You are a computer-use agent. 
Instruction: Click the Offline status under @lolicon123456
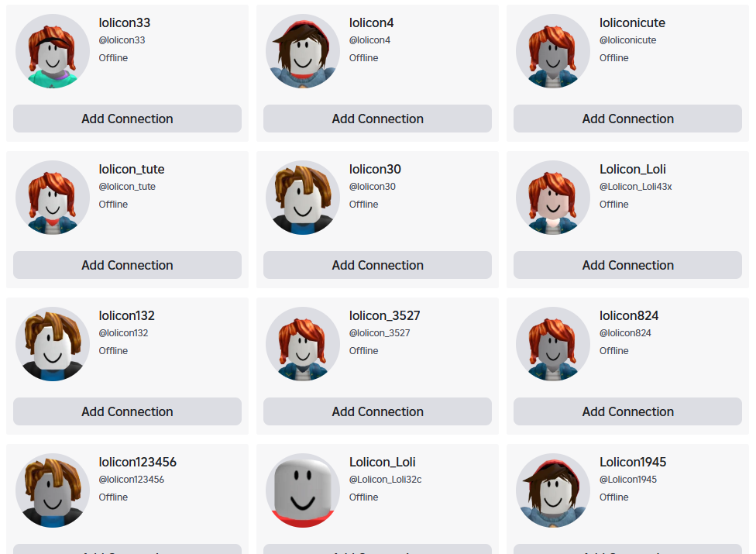113,497
